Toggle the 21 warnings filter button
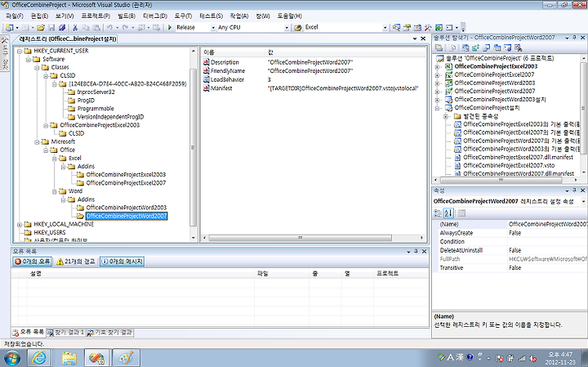The width and height of the screenshot is (588, 367). pyautogui.click(x=76, y=262)
